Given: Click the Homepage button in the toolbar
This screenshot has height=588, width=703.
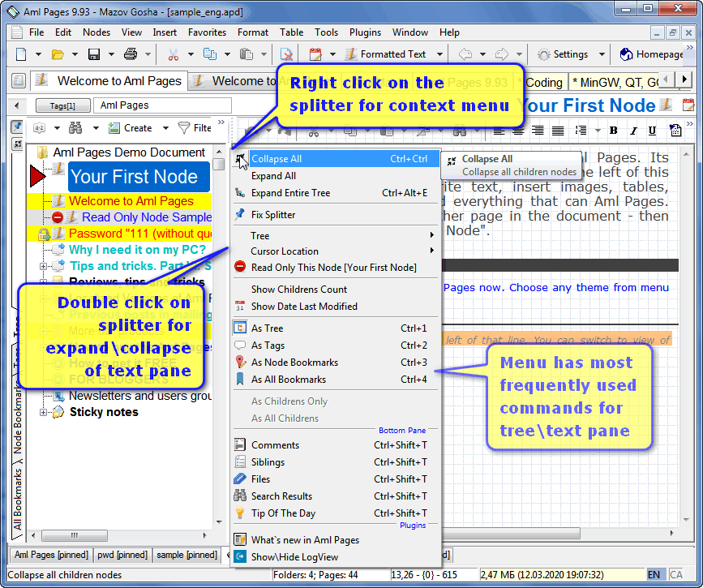Looking at the screenshot, I should point(651,54).
